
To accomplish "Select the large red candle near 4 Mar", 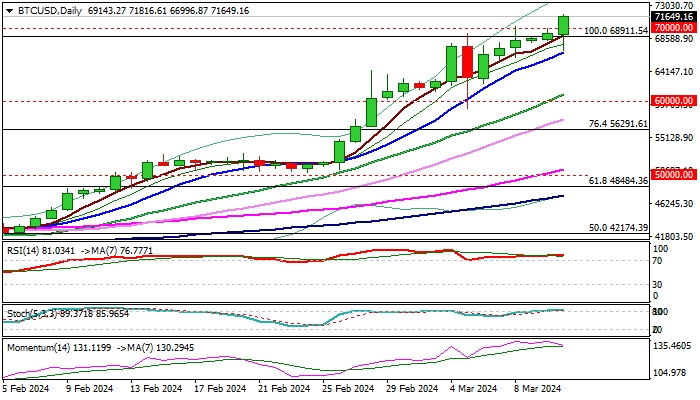I will (467, 61).
